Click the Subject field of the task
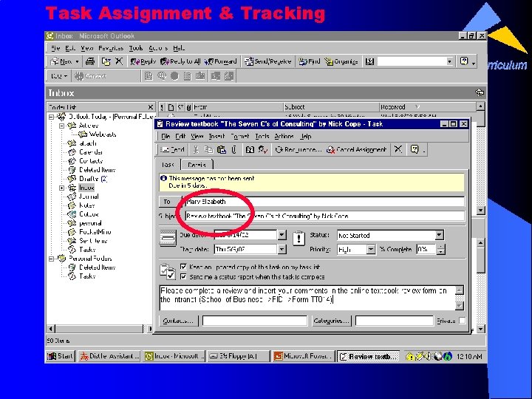This screenshot has height=399, width=532. pos(324,216)
